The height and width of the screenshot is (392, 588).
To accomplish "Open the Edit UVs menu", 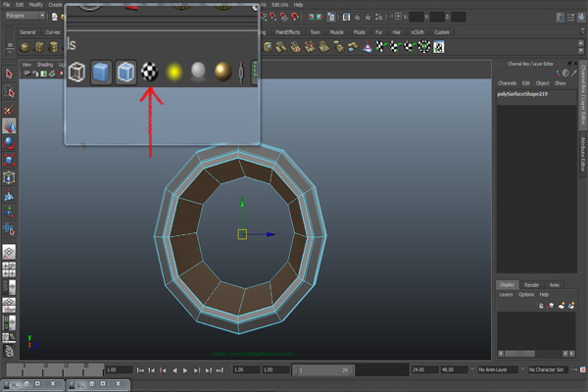I will pos(279,5).
